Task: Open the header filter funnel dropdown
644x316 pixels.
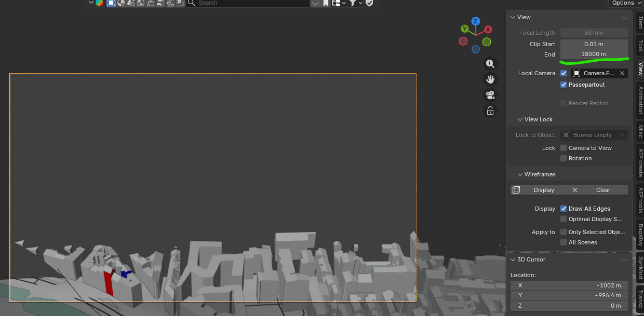Action: pyautogui.click(x=356, y=3)
